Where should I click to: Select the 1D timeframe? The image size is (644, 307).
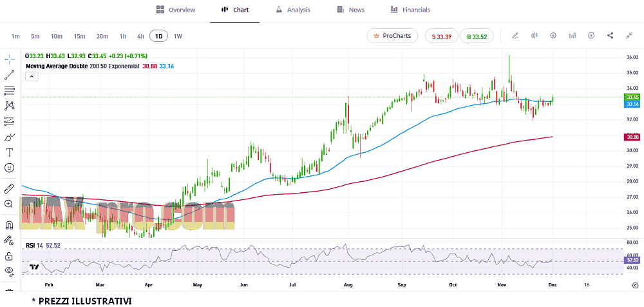pos(158,36)
